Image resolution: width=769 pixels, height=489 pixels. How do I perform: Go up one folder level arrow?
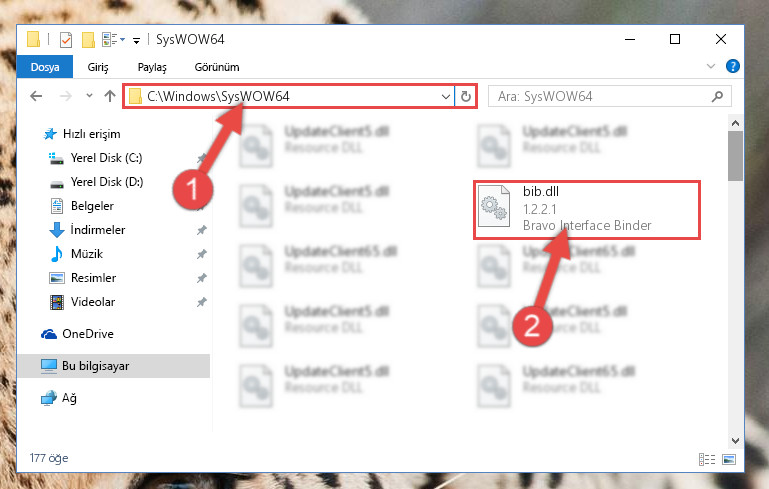pos(110,96)
